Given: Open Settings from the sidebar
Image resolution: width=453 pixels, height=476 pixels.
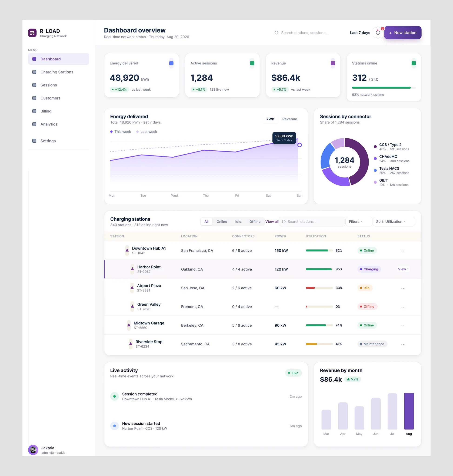Looking at the screenshot, I should [59, 141].
